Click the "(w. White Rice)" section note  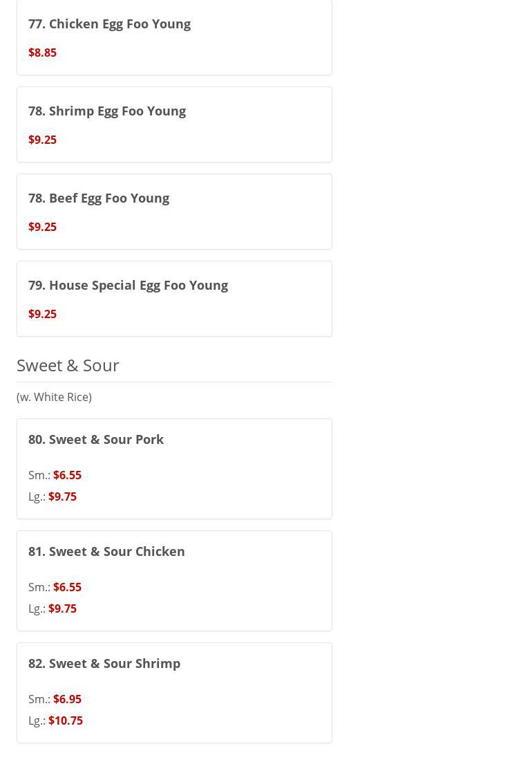pyautogui.click(x=54, y=397)
